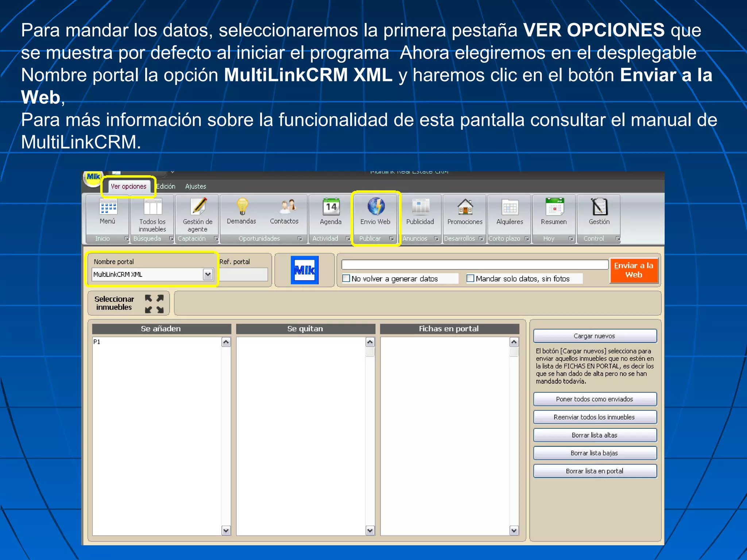The width and height of the screenshot is (747, 560).
Task: Expand the Control group launcher
Action: pyautogui.click(x=618, y=238)
